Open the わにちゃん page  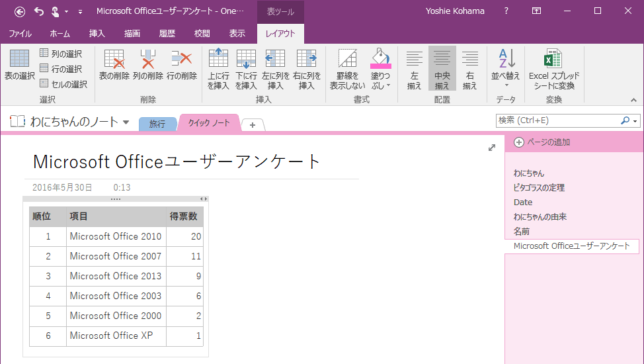click(x=528, y=173)
